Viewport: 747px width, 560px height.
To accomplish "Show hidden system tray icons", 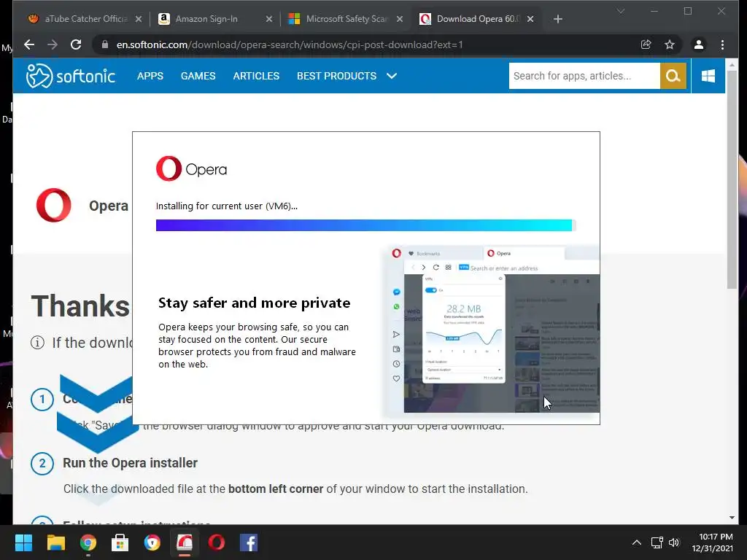I will (636, 542).
